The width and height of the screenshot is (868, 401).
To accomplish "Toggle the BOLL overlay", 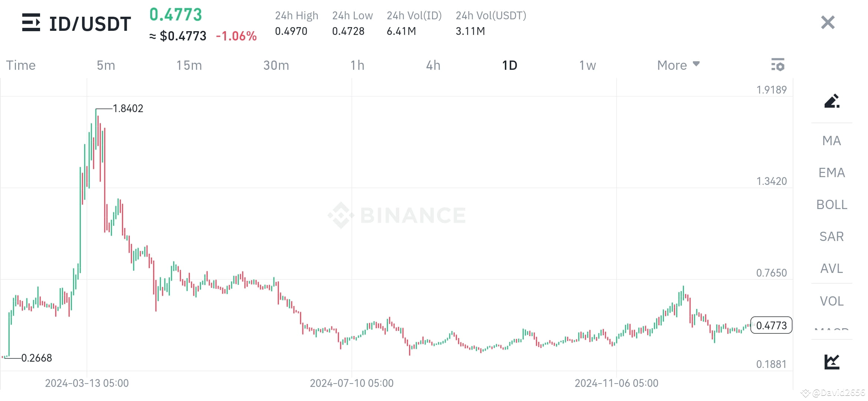I will click(x=832, y=205).
